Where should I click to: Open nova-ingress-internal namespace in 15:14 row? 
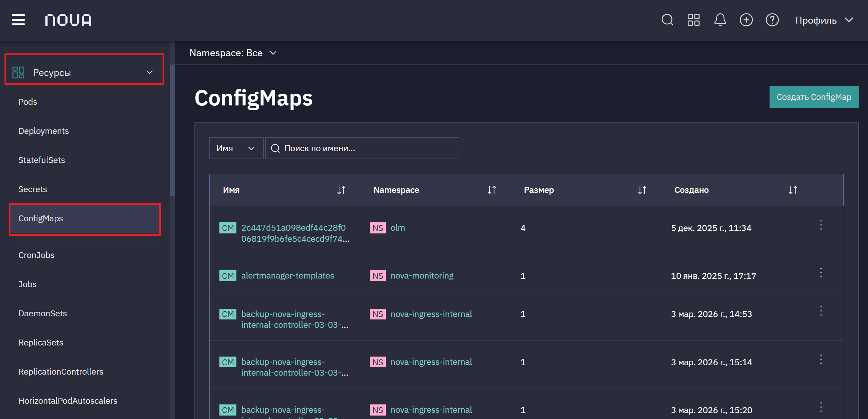(431, 362)
